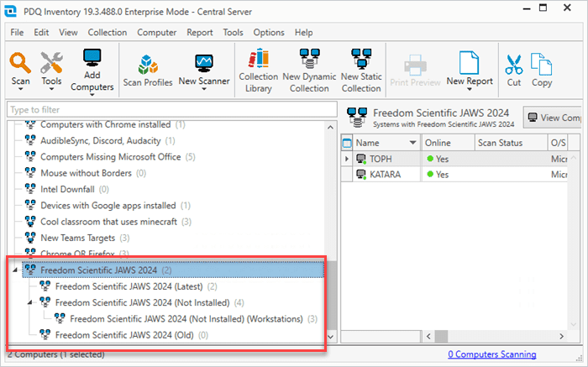Expand the TOPH row details arrow
Screen dimensions: 588x367
coord(346,159)
